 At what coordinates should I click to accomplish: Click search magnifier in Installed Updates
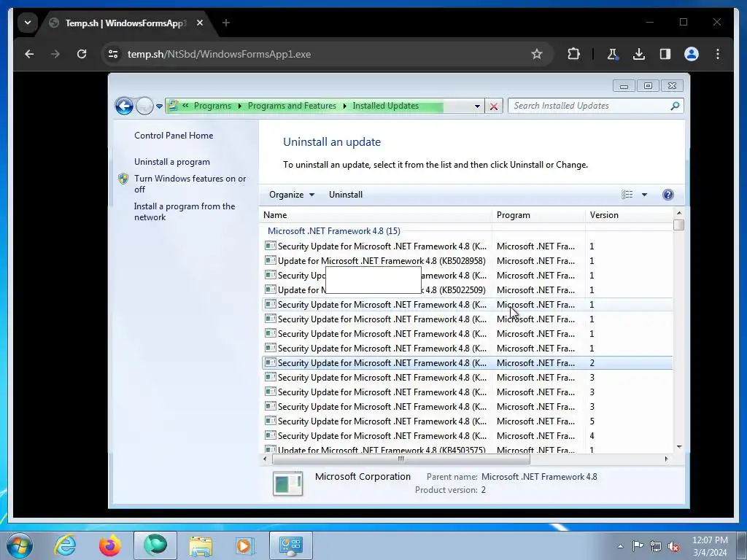[x=675, y=106]
